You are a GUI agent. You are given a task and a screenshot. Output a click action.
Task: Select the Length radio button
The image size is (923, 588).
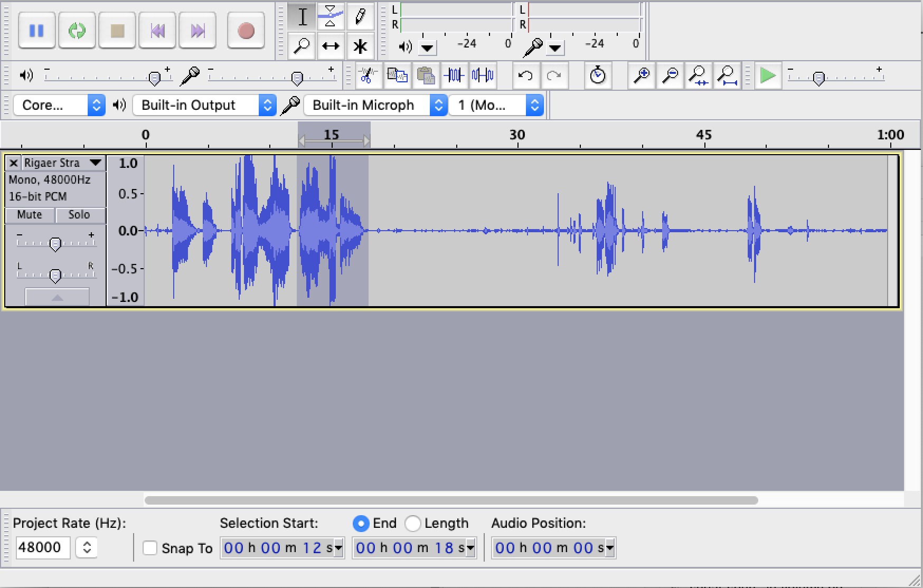pyautogui.click(x=413, y=523)
